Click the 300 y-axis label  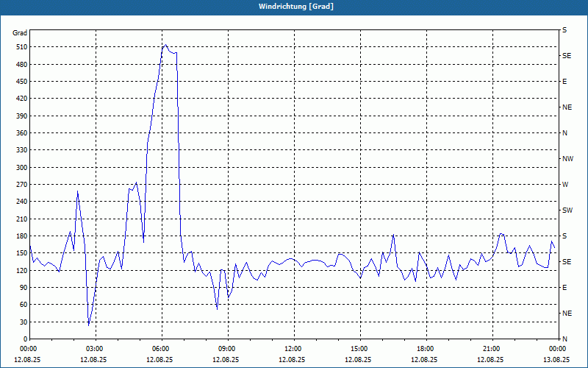[22, 168]
